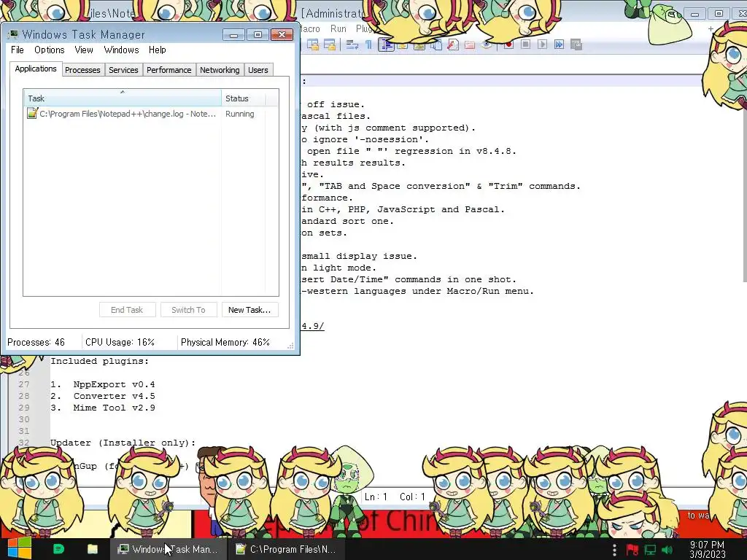Image resolution: width=747 pixels, height=560 pixels.
Task: Click the line '1. NppExport v0.4'
Action: click(102, 384)
